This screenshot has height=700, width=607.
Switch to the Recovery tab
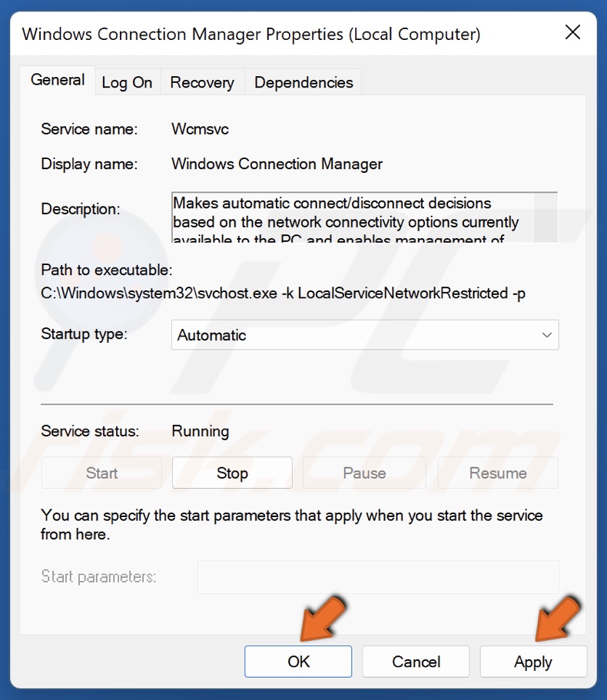coord(202,83)
